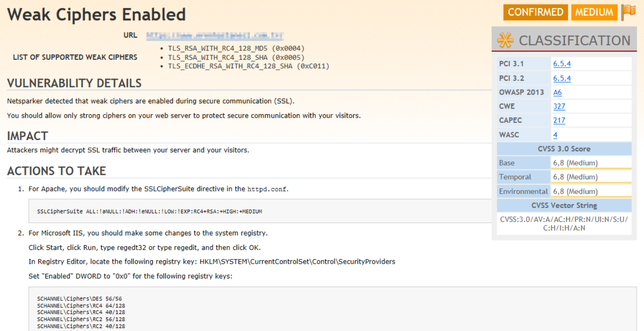Click the Base score 6,8 (Medium) value
The image size is (644, 331).
pos(575,163)
